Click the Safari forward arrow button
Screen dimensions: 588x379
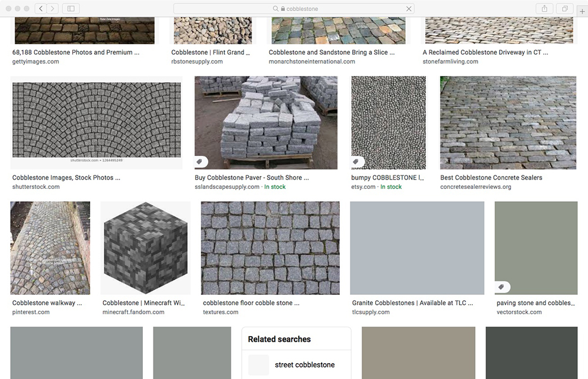53,9
